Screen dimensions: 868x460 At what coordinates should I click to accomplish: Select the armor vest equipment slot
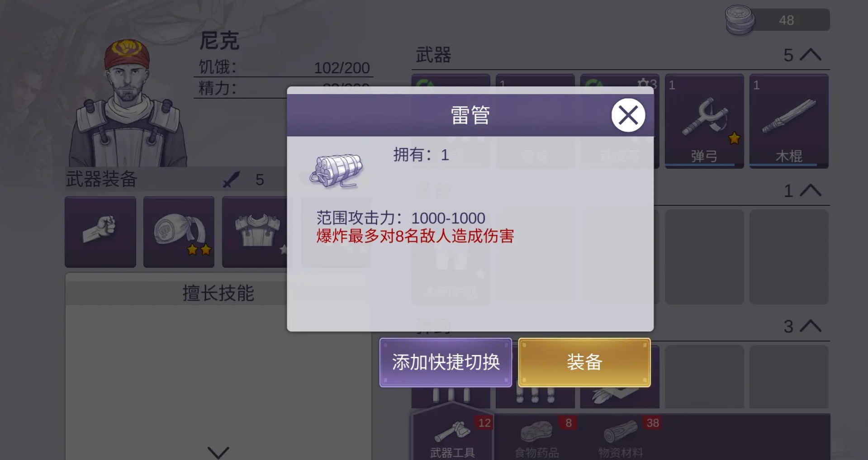point(255,232)
